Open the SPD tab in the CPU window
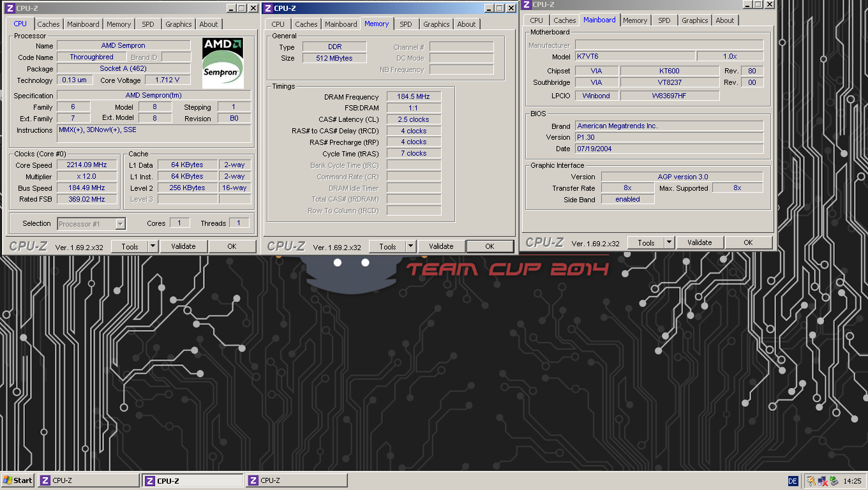 pos(148,24)
